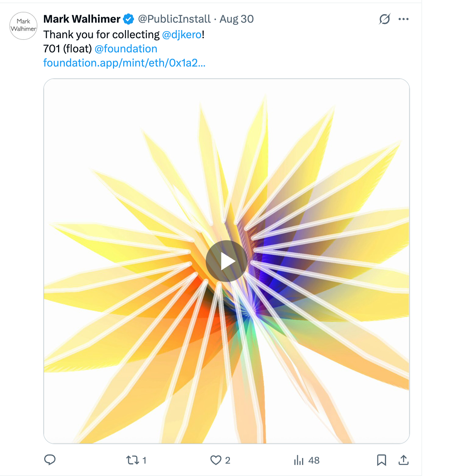Click the view count "48"

(314, 460)
